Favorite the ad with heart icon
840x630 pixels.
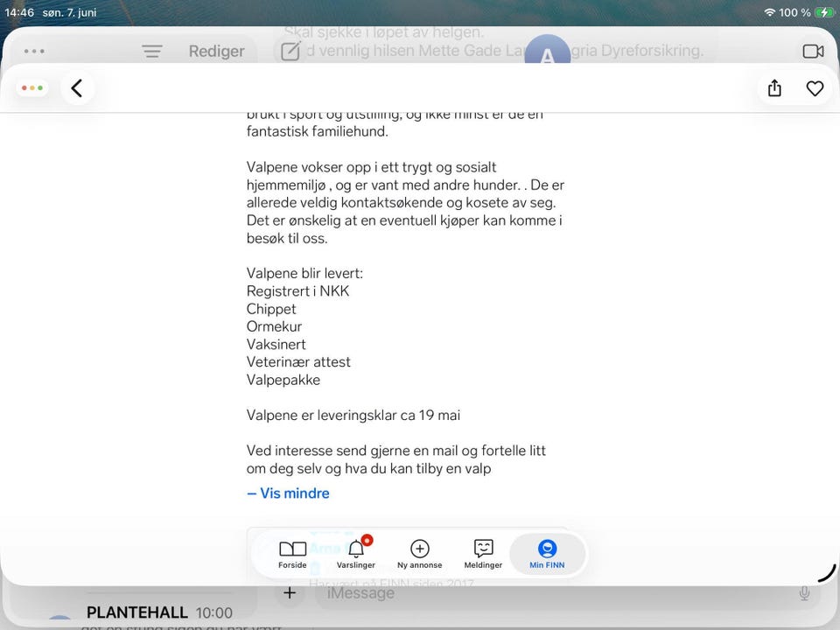[815, 88]
